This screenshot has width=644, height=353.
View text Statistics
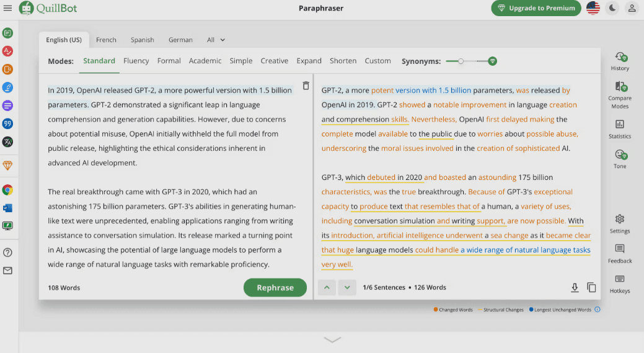619,128
